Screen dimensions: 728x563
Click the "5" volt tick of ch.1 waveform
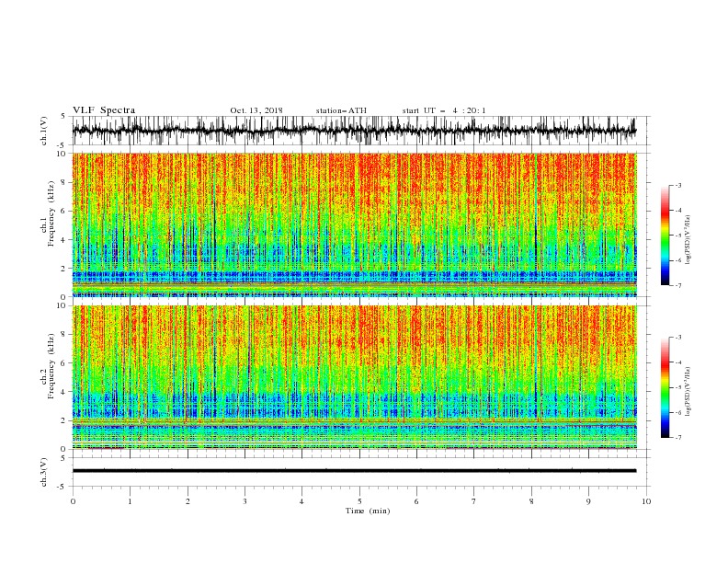[64, 117]
